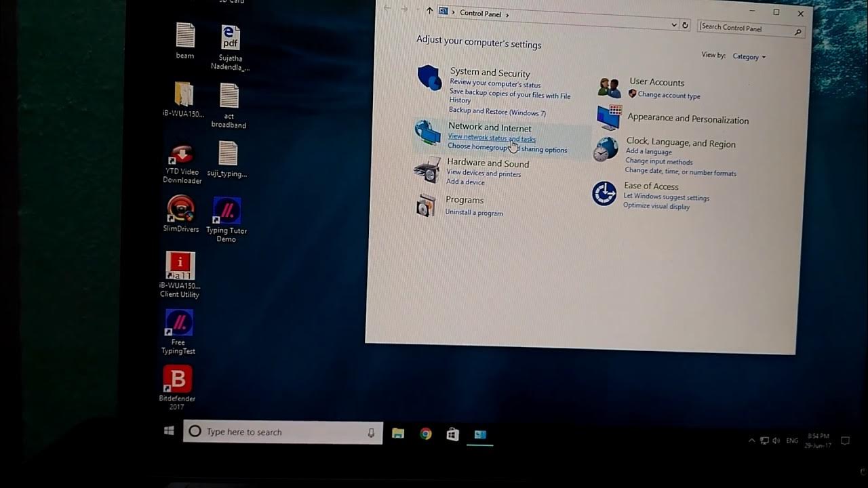
Task: Click Uninstall a program
Action: click(x=474, y=213)
